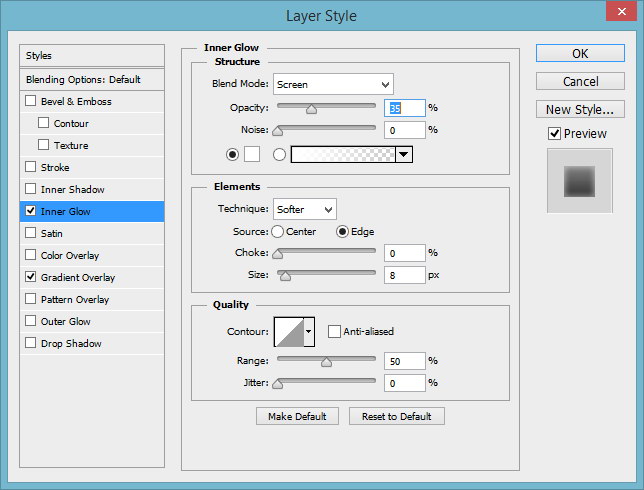644x490 pixels.
Task: Click Reset to Default button
Action: (396, 416)
